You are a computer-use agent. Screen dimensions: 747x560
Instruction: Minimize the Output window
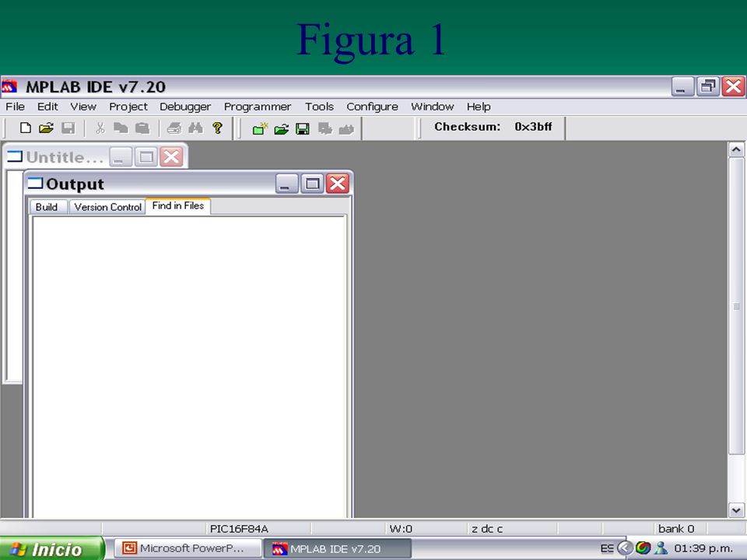tap(287, 184)
